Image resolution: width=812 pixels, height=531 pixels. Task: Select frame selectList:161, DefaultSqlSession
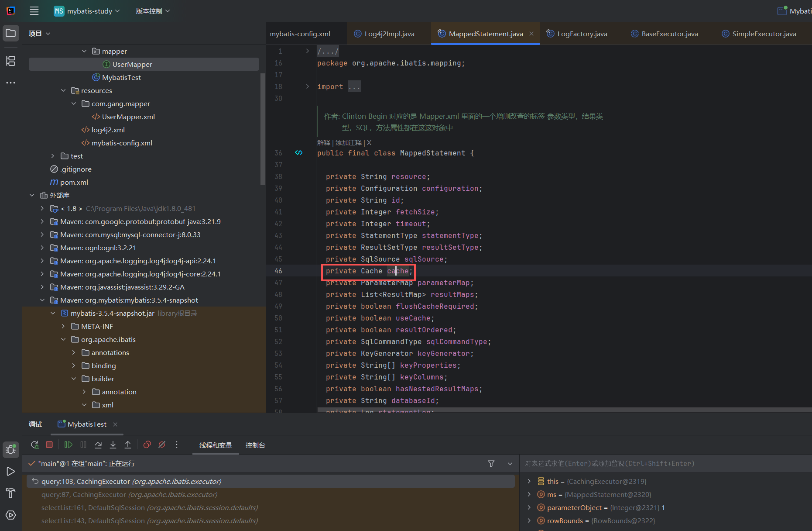[150, 507]
